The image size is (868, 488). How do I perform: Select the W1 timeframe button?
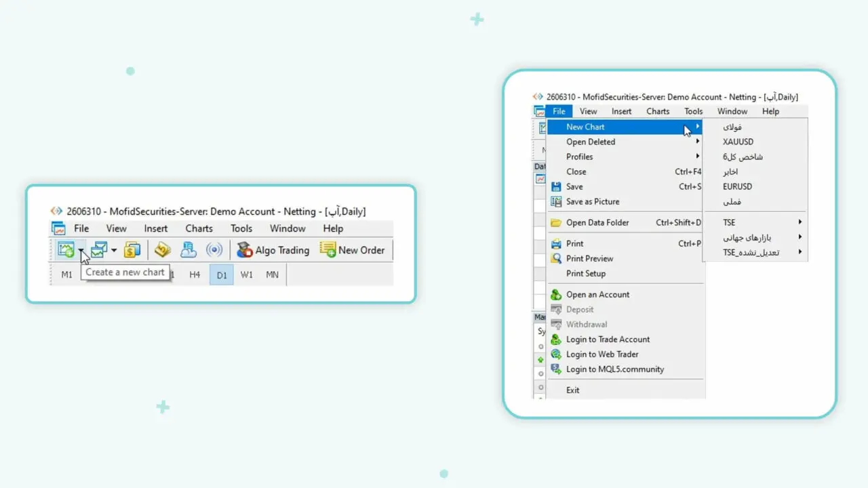(x=247, y=274)
